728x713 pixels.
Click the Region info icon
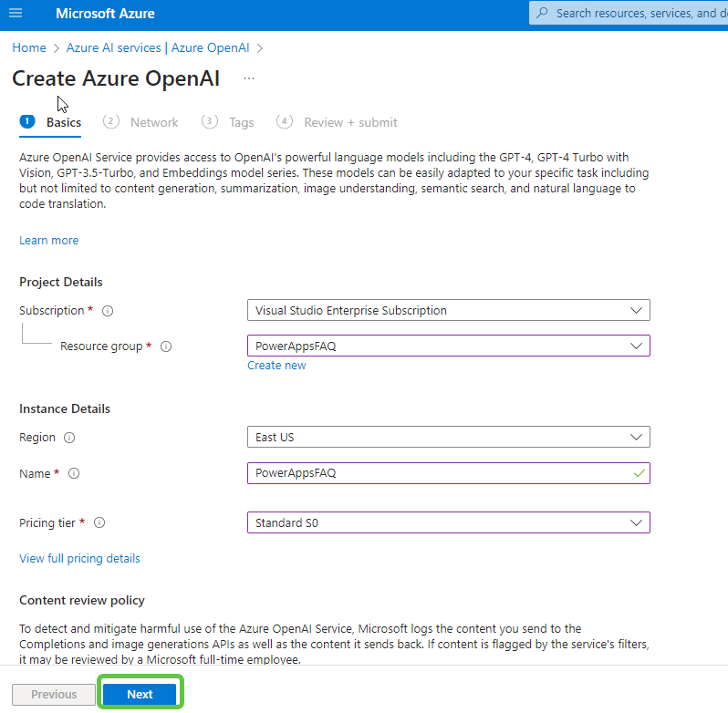point(69,438)
